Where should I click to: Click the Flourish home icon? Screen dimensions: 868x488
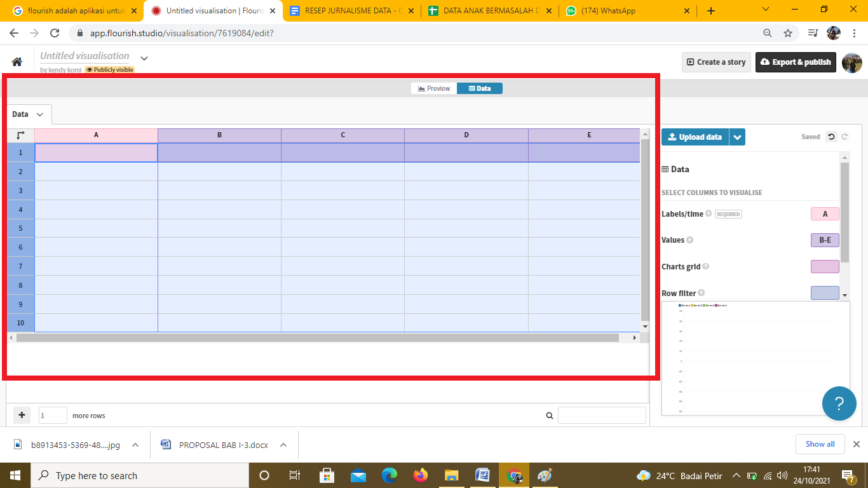17,62
